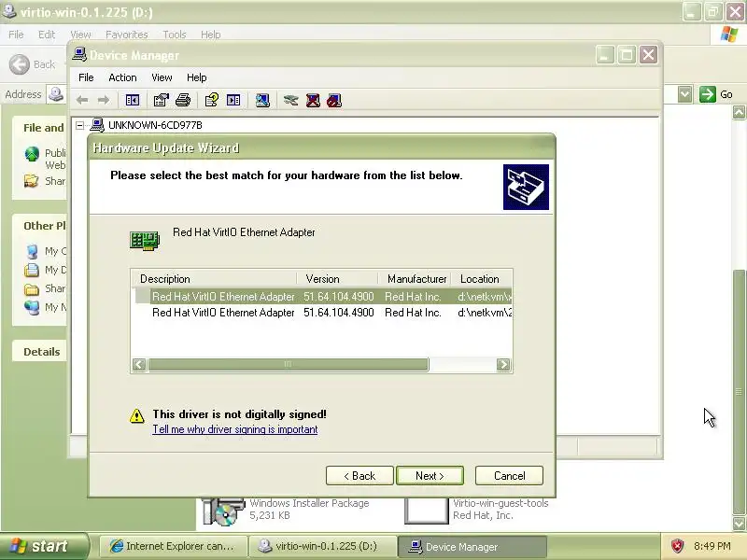747x560 pixels.
Task: Click the taskbar clock showing 8:49 PM
Action: coord(712,546)
